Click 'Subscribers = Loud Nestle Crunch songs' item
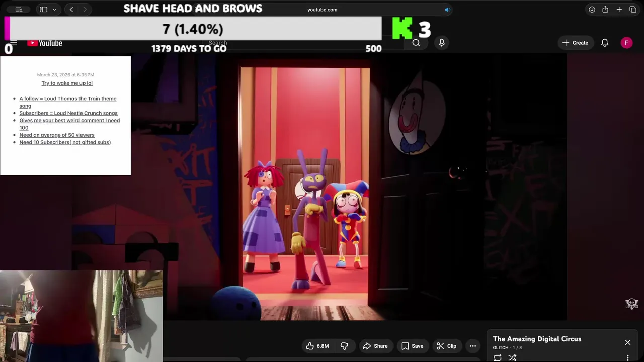Viewport: 644px width, 362px height. [x=68, y=113]
